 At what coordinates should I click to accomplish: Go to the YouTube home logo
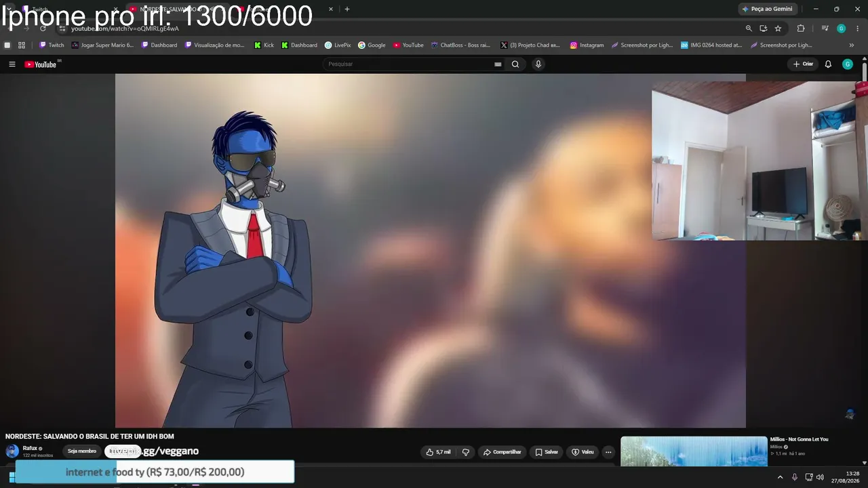click(41, 64)
